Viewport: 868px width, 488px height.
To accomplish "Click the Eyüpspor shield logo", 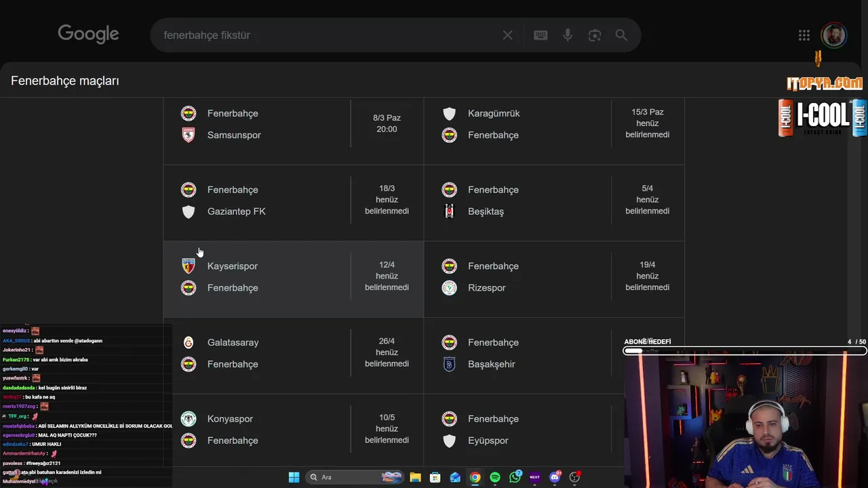I will click(x=449, y=441).
